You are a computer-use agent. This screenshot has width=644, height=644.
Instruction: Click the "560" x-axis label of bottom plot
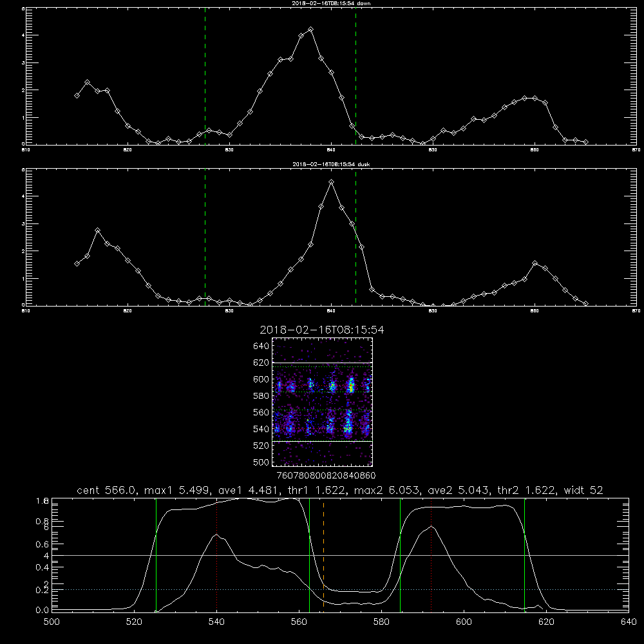coord(299,622)
